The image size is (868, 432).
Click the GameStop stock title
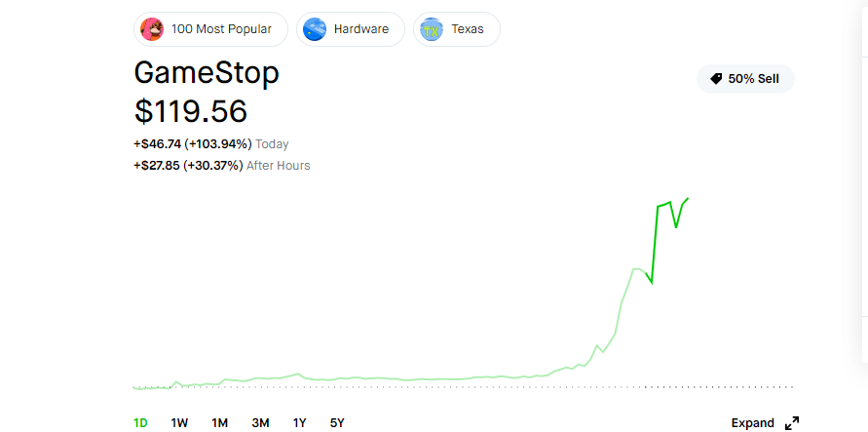pos(206,73)
